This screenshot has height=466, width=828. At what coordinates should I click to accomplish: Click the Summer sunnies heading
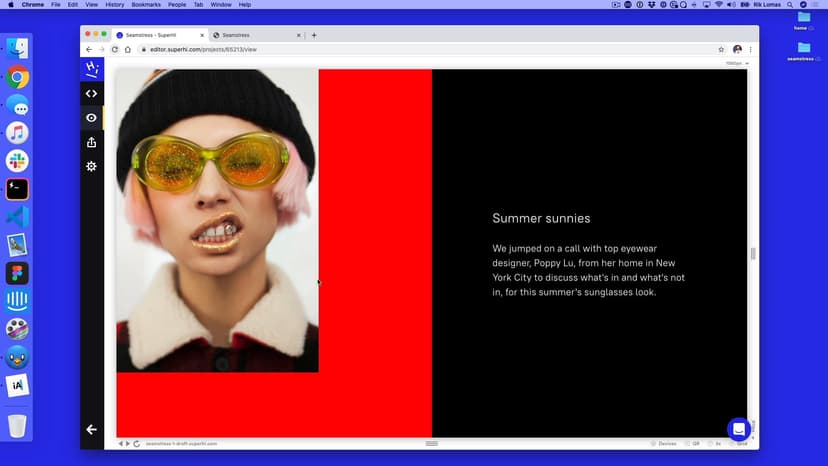pyautogui.click(x=541, y=218)
